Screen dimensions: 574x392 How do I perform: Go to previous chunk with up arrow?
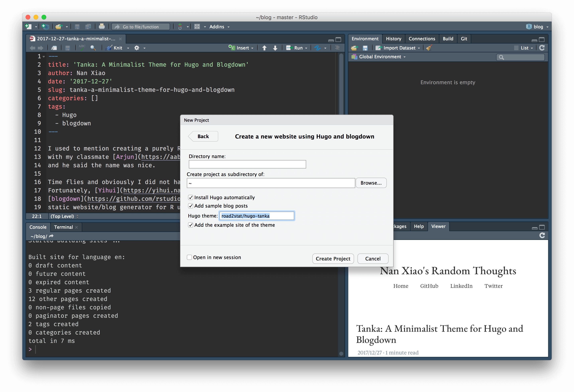(264, 48)
